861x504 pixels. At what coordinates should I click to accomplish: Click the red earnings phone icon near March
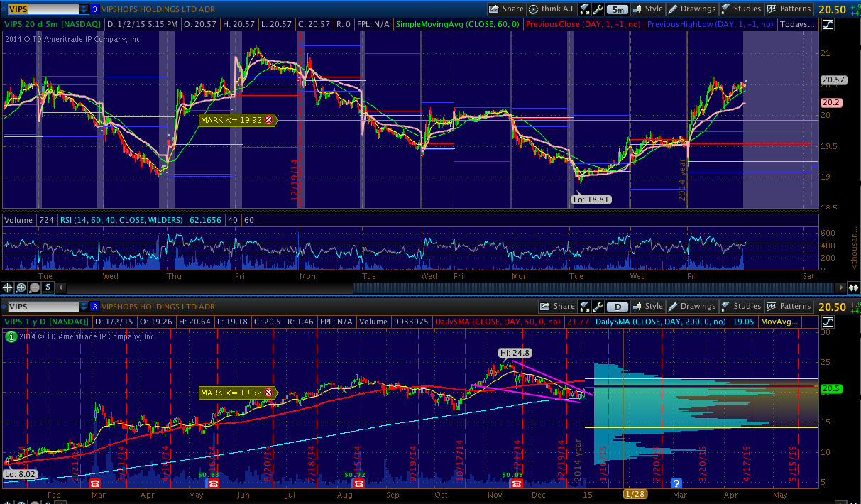[96, 483]
